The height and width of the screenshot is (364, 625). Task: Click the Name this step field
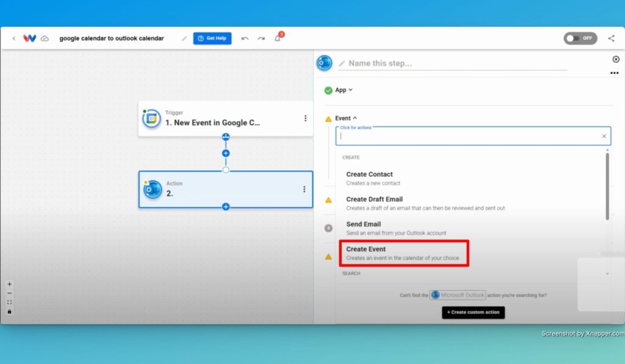click(452, 63)
